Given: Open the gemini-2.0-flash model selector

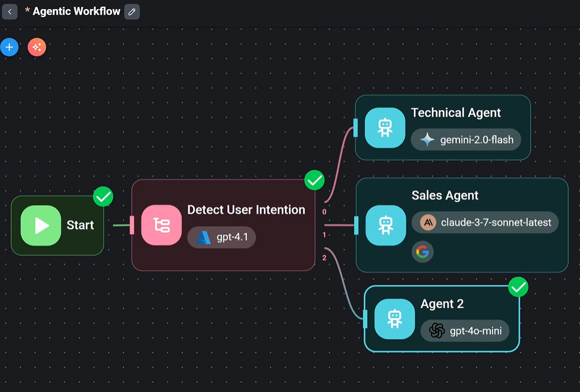Looking at the screenshot, I should tap(466, 140).
